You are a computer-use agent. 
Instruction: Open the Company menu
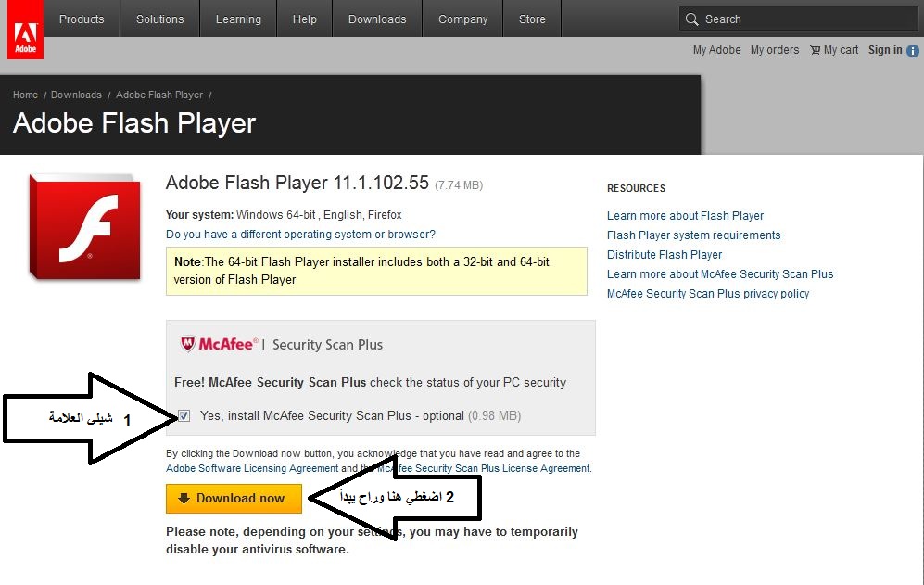click(x=462, y=19)
